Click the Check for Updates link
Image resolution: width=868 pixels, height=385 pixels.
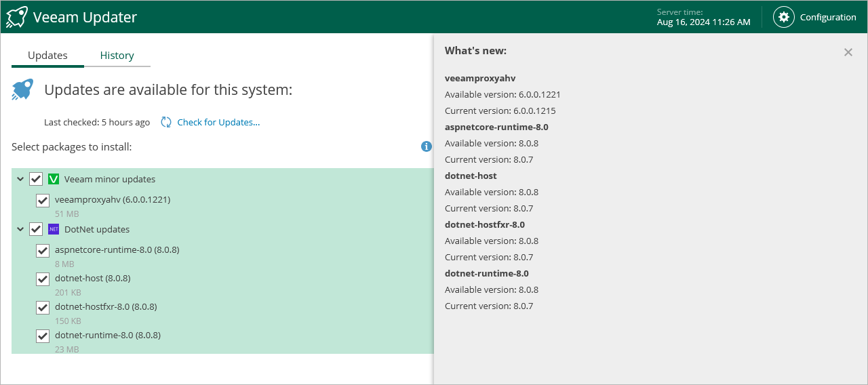[218, 122]
